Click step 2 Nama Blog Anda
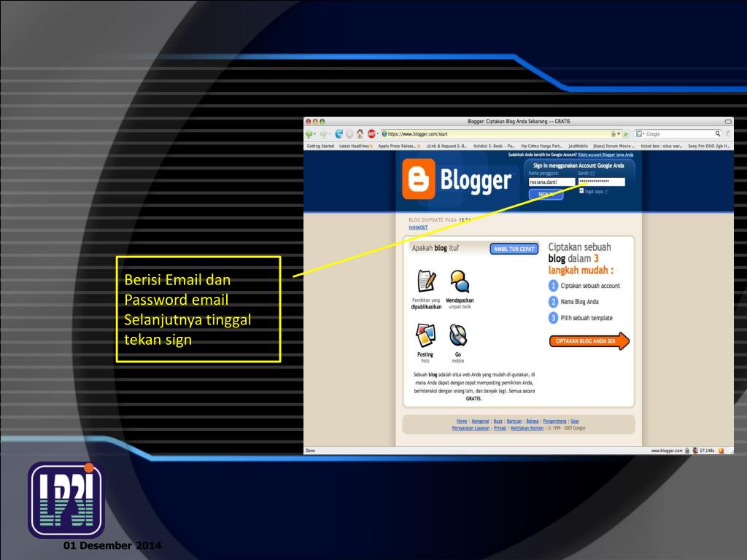The height and width of the screenshot is (560, 747). click(573, 302)
